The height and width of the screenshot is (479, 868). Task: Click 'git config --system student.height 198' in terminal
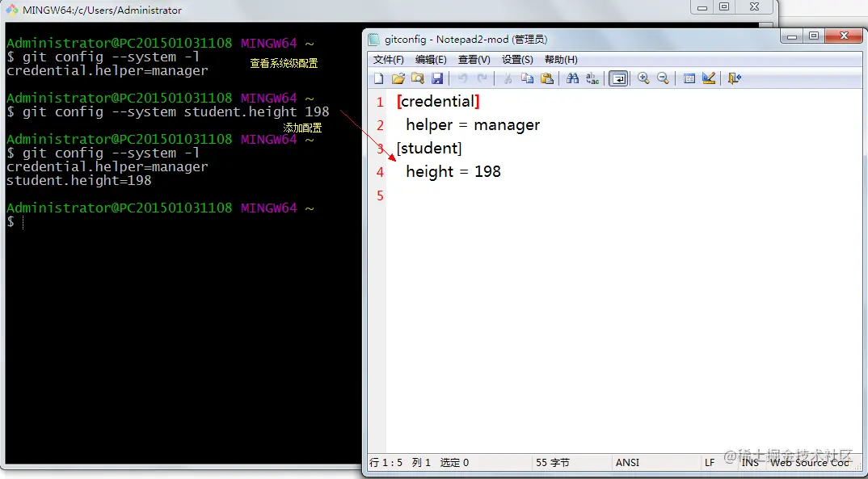(176, 111)
